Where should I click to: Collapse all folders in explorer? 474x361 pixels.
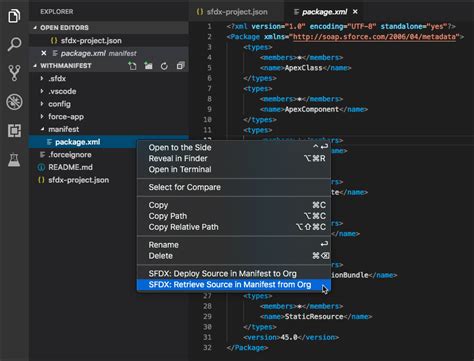pyautogui.click(x=180, y=66)
